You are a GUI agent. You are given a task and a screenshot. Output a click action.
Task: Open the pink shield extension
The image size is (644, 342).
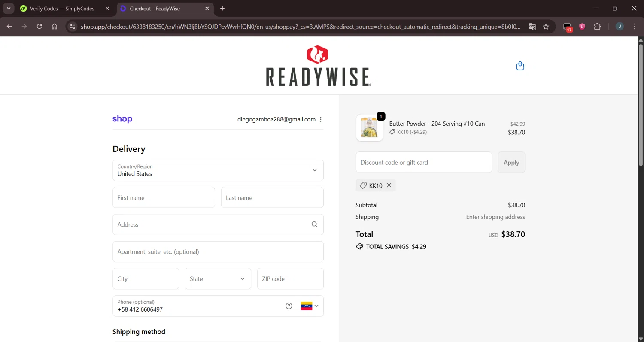click(x=582, y=27)
